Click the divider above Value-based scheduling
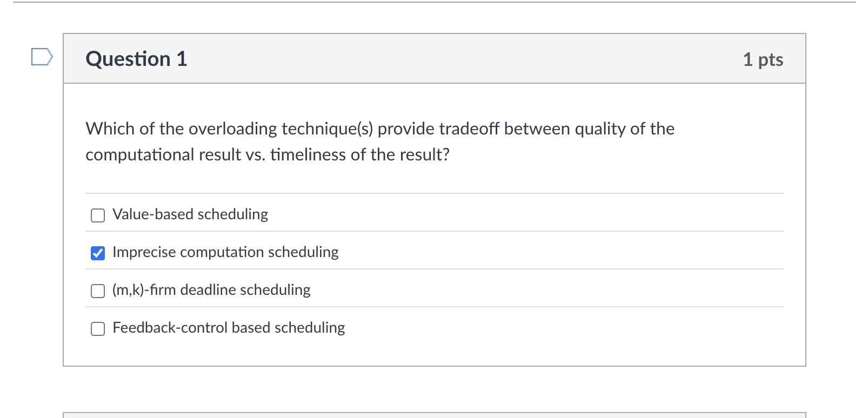Image resolution: width=868 pixels, height=418 pixels. pyautogui.click(x=432, y=193)
